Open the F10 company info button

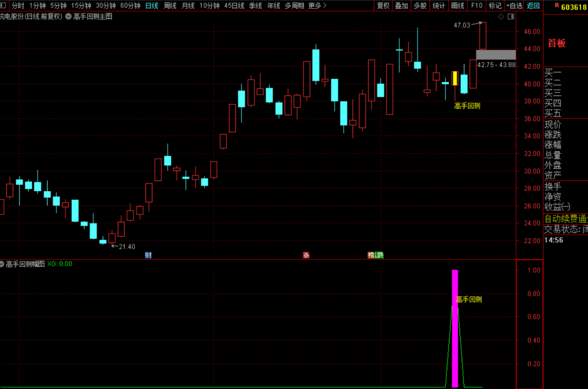(477, 6)
